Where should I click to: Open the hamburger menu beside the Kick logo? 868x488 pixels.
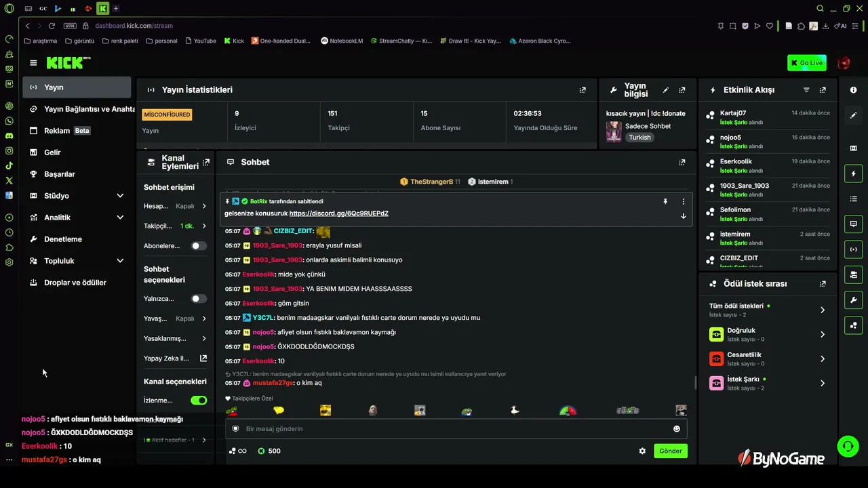(33, 63)
